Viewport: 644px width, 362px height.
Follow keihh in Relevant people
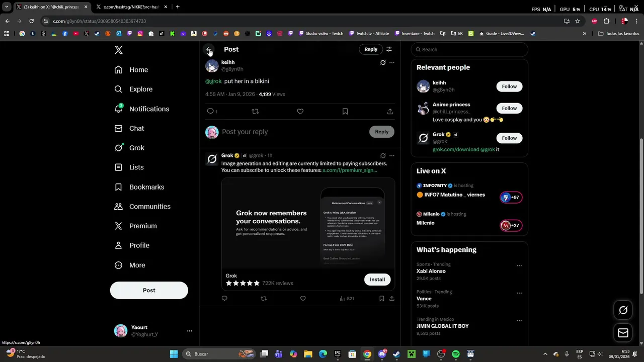509,86
